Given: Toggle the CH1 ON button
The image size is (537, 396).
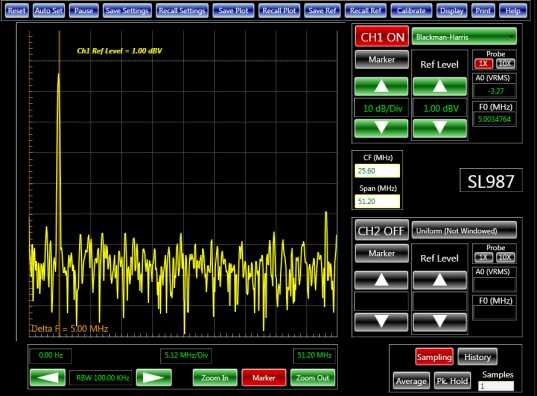Looking at the screenshot, I should pos(382,37).
